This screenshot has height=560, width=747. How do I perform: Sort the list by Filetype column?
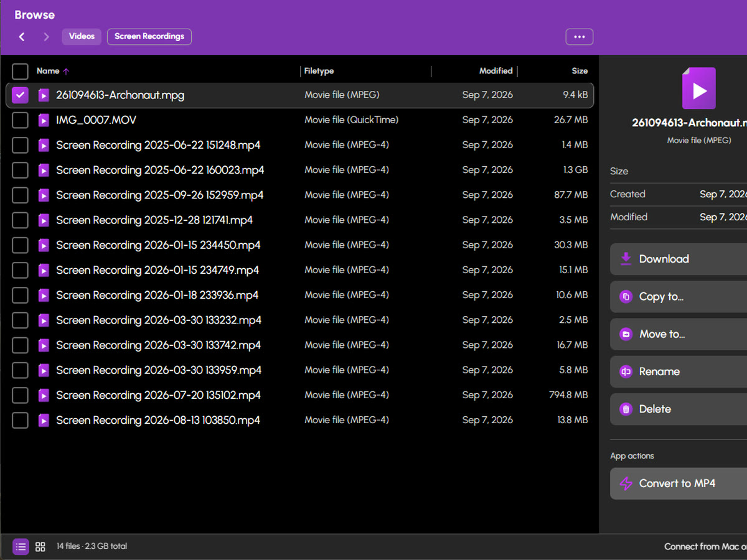[x=319, y=71]
